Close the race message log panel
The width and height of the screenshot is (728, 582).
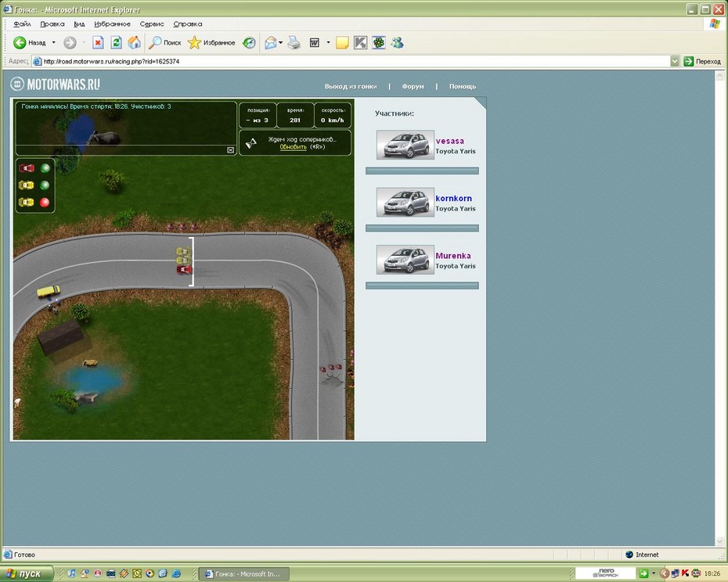[230, 150]
